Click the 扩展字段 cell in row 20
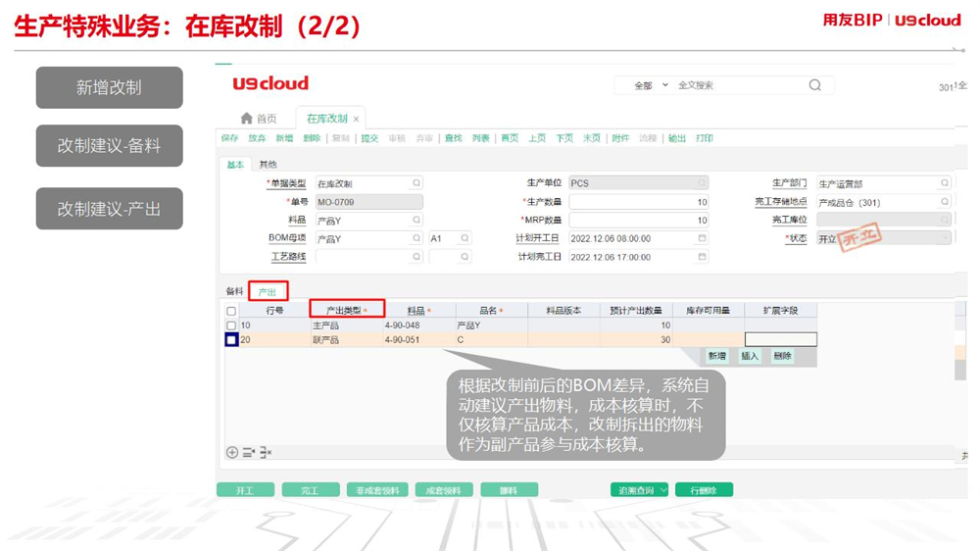This screenshot has width=980, height=551. click(781, 339)
